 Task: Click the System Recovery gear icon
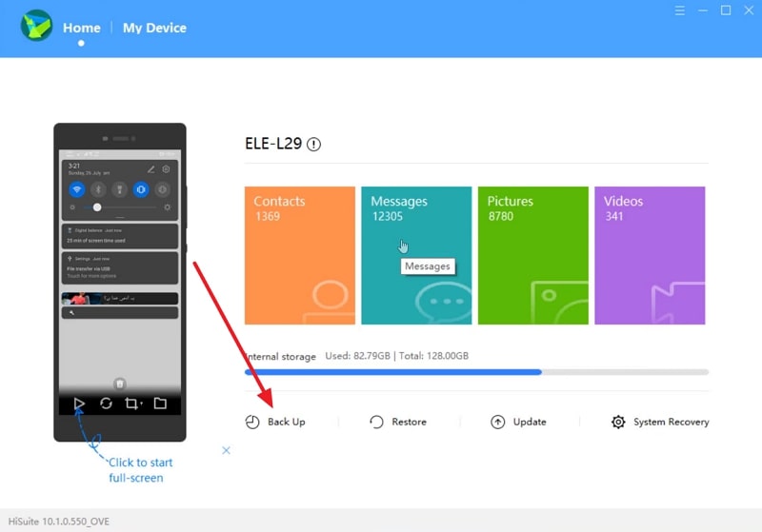(x=618, y=422)
